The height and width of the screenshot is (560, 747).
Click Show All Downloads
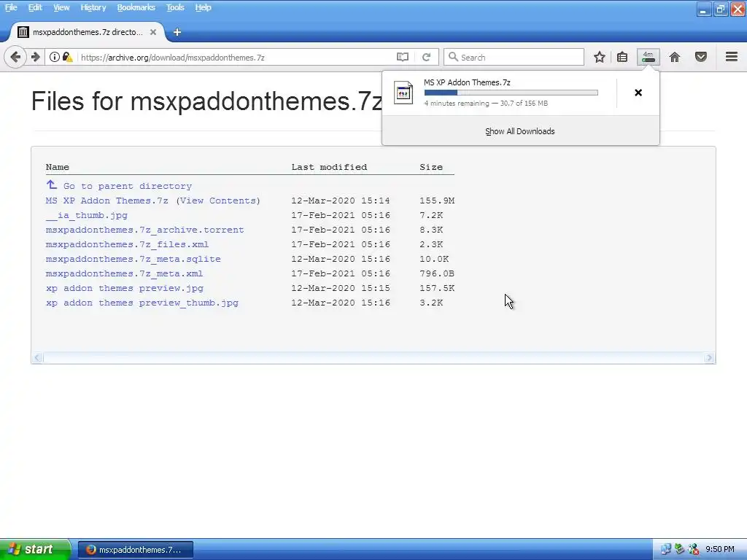click(520, 131)
